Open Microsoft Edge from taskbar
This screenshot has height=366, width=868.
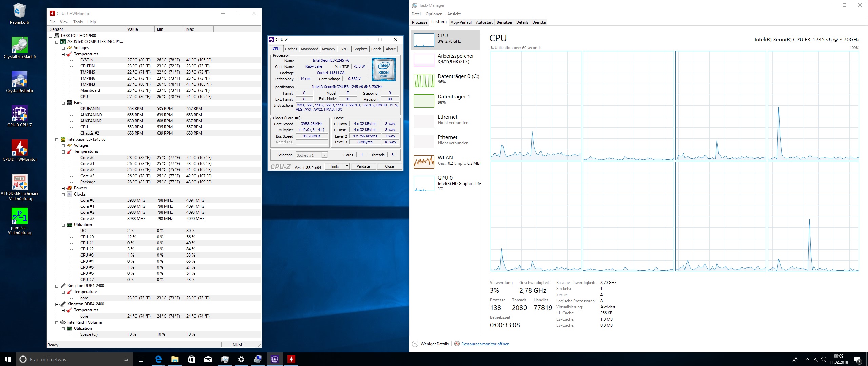(x=158, y=359)
